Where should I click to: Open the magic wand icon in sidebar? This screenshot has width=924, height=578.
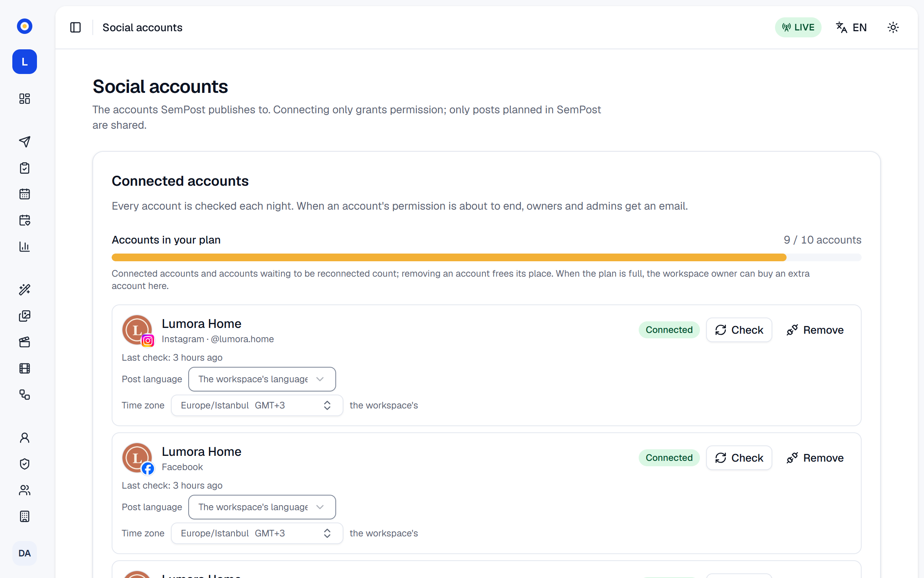25,289
